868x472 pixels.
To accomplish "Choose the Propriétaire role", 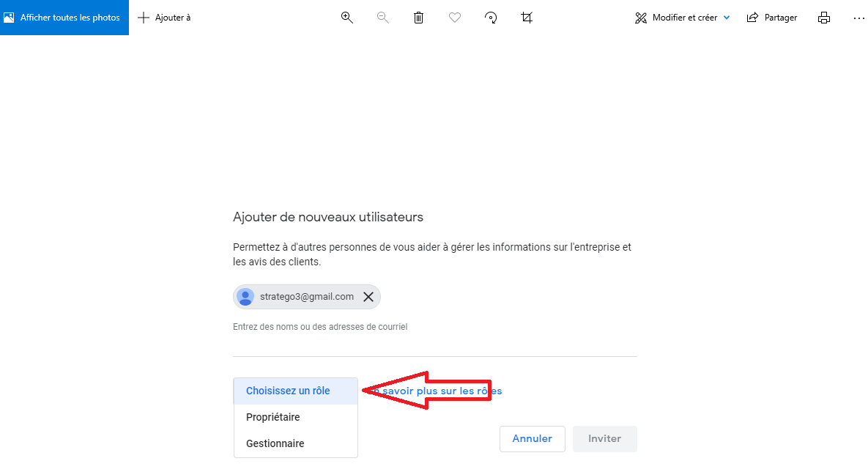I will [x=296, y=417].
